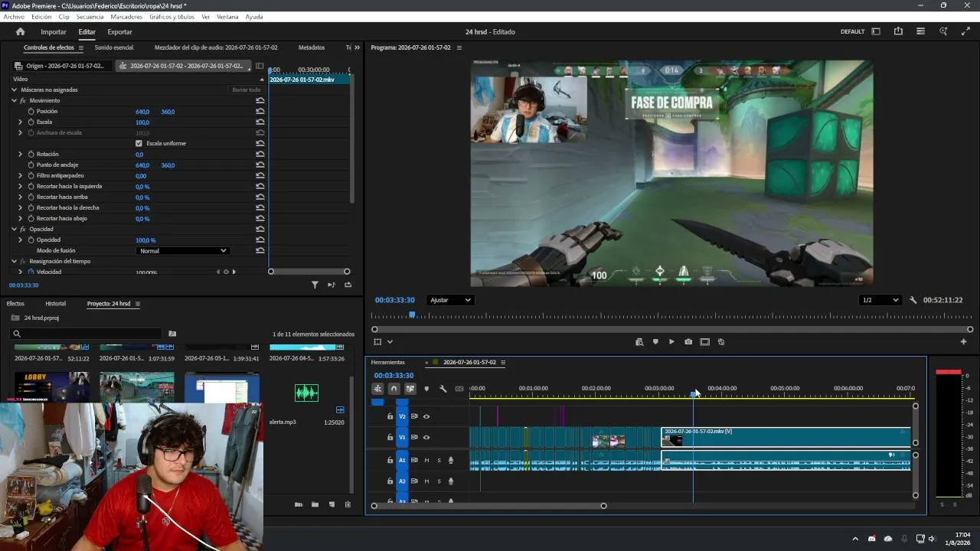Expand the Escala property
980x551 pixels.
click(x=21, y=122)
